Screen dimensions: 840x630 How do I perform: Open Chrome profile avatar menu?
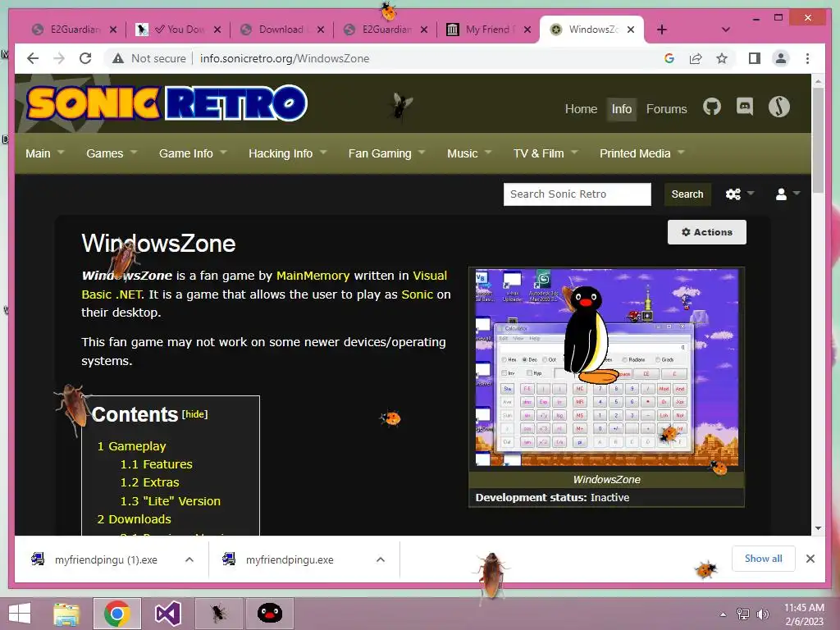[x=781, y=58]
